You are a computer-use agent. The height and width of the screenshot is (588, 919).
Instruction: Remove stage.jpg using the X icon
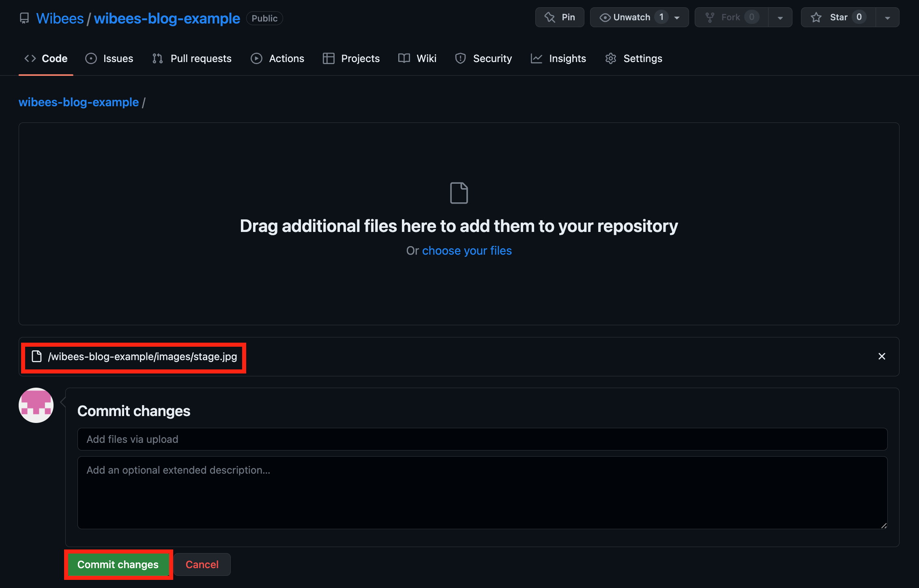pyautogui.click(x=882, y=356)
